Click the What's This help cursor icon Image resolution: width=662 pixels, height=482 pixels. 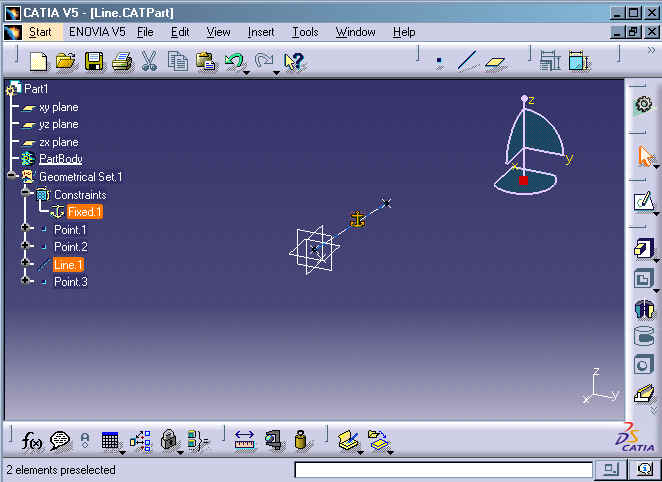click(294, 62)
